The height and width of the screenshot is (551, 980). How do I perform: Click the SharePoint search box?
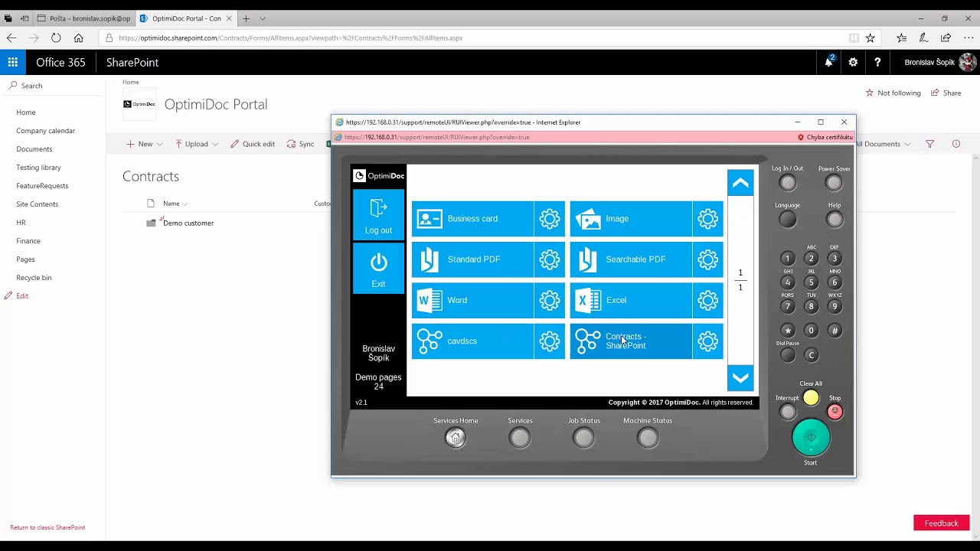click(53, 86)
